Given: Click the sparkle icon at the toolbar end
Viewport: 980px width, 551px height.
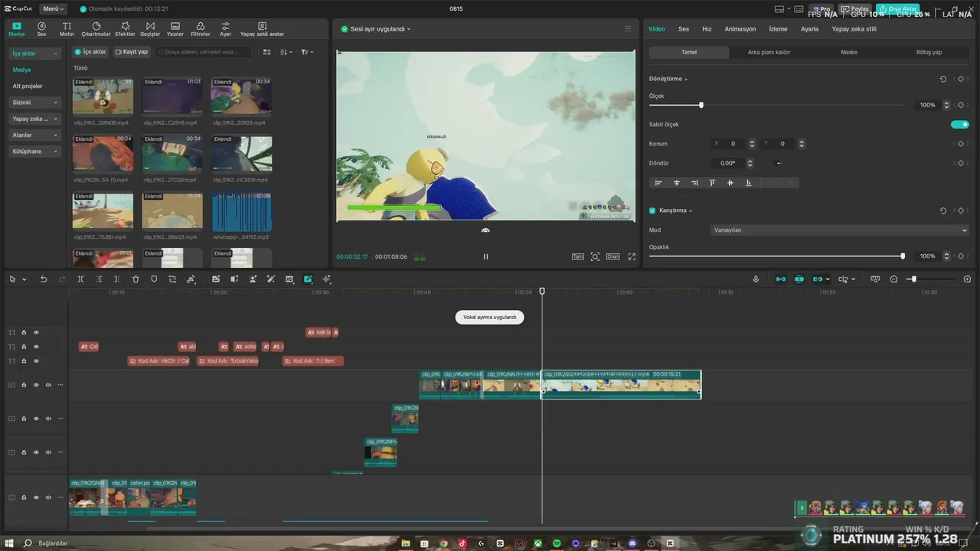Looking at the screenshot, I should pyautogui.click(x=327, y=279).
